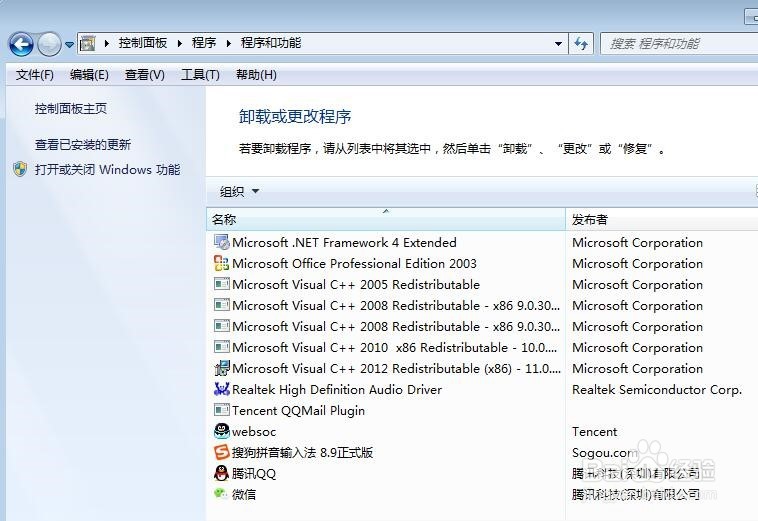The width and height of the screenshot is (758, 521).
Task: Click the Office Professional Edition 2003 icon
Action: pos(221,263)
